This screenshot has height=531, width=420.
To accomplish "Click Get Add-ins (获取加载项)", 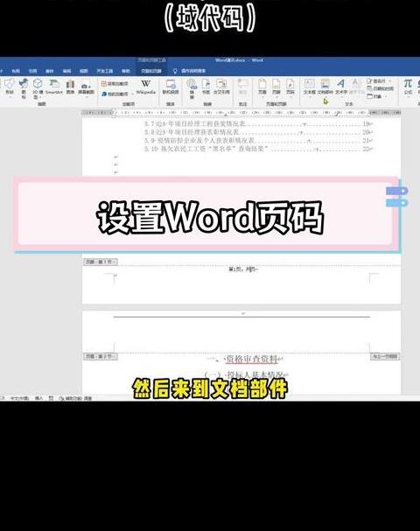I will point(115,83).
